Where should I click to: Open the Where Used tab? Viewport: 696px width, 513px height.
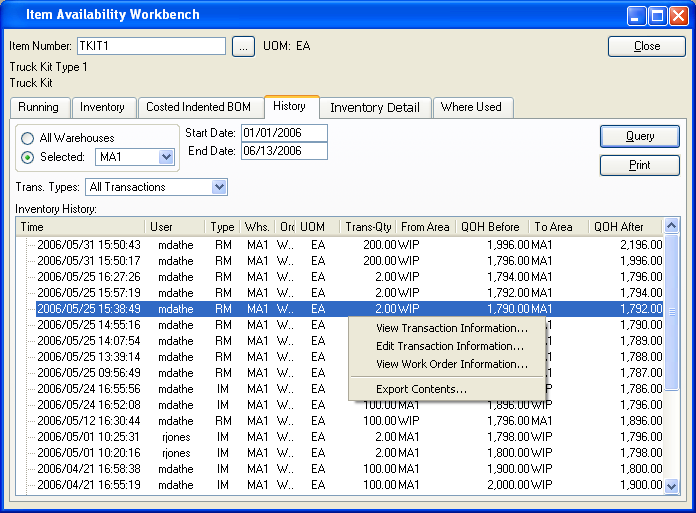tap(471, 107)
